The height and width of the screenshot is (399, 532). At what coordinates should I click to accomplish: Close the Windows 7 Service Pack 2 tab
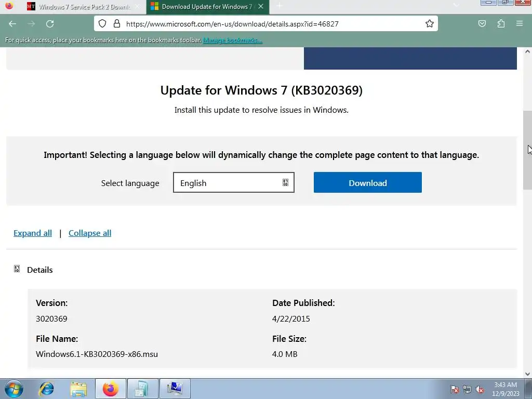click(137, 6)
